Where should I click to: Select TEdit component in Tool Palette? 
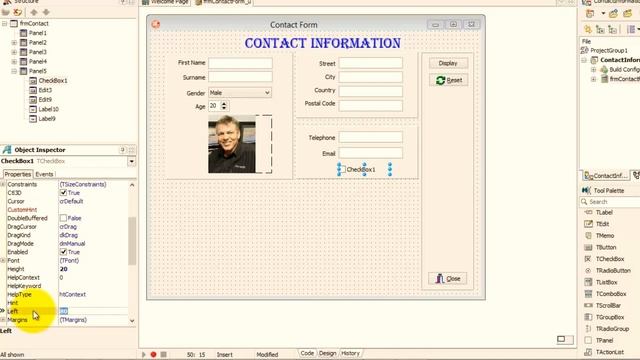pos(602,224)
